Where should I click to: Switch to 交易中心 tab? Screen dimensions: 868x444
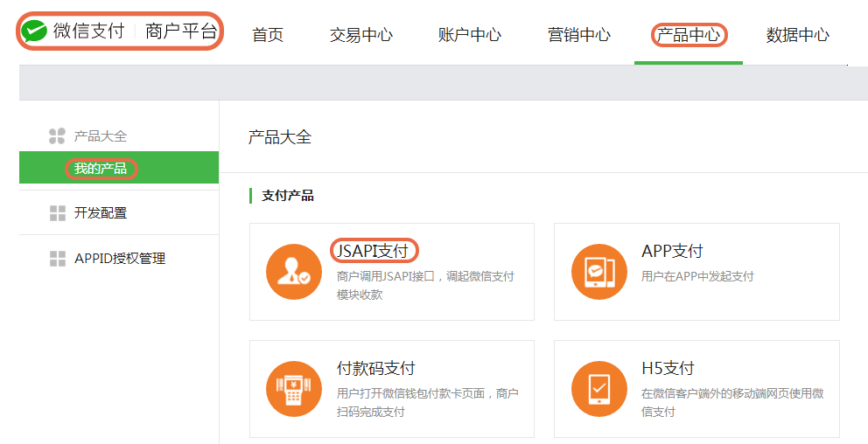tap(360, 35)
